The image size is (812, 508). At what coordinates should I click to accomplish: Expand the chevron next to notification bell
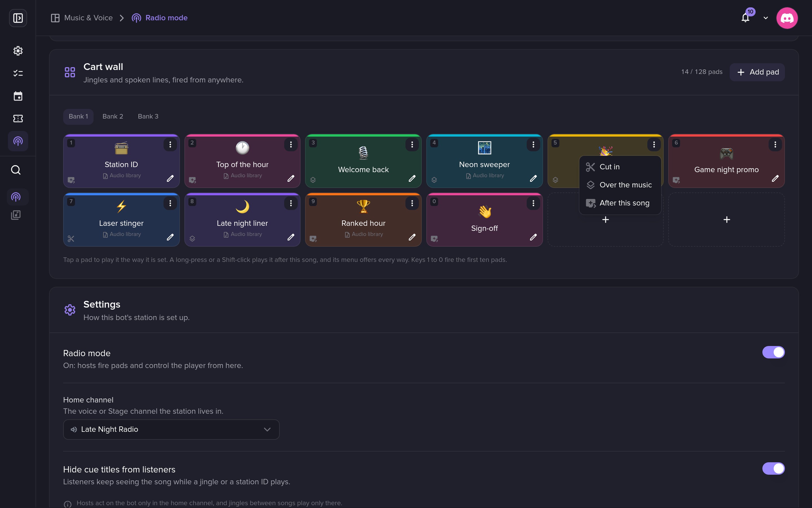click(x=766, y=18)
